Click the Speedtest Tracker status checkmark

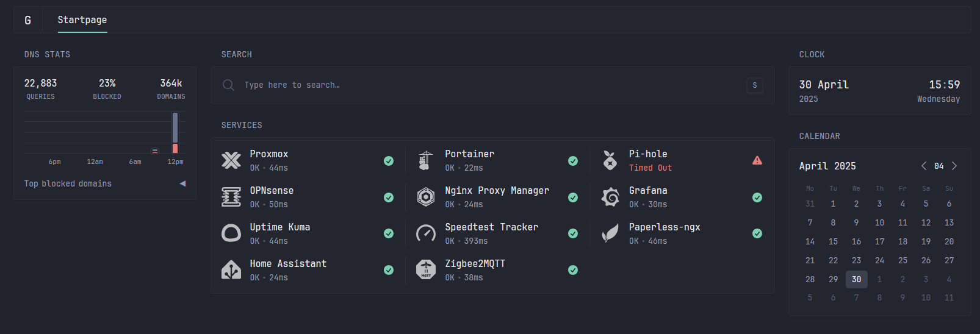pos(573,233)
